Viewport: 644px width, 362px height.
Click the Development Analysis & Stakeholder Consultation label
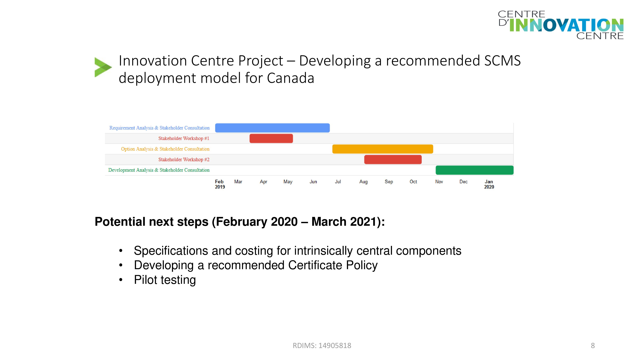(159, 170)
